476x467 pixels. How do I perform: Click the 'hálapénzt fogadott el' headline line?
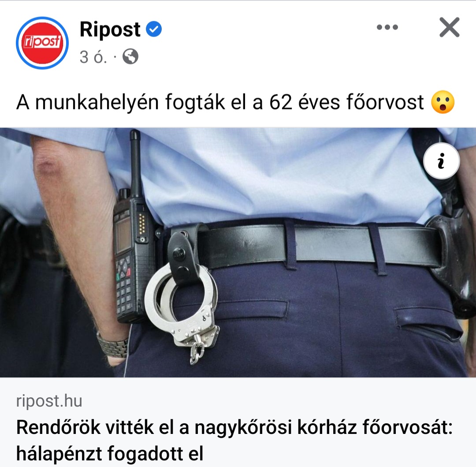click(110, 453)
